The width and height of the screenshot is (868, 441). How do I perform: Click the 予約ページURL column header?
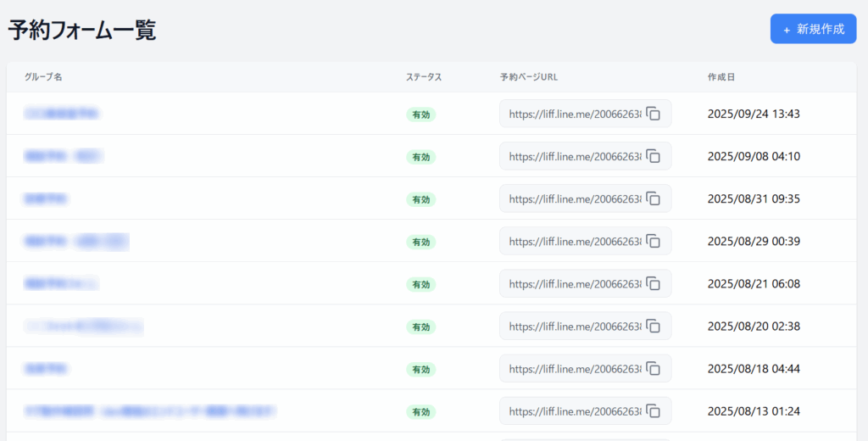point(529,77)
